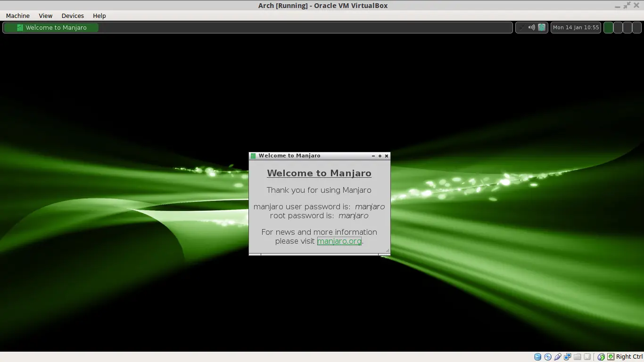Click the video capture status icon
Viewport: 644px width, 362px height.
[x=587, y=357]
